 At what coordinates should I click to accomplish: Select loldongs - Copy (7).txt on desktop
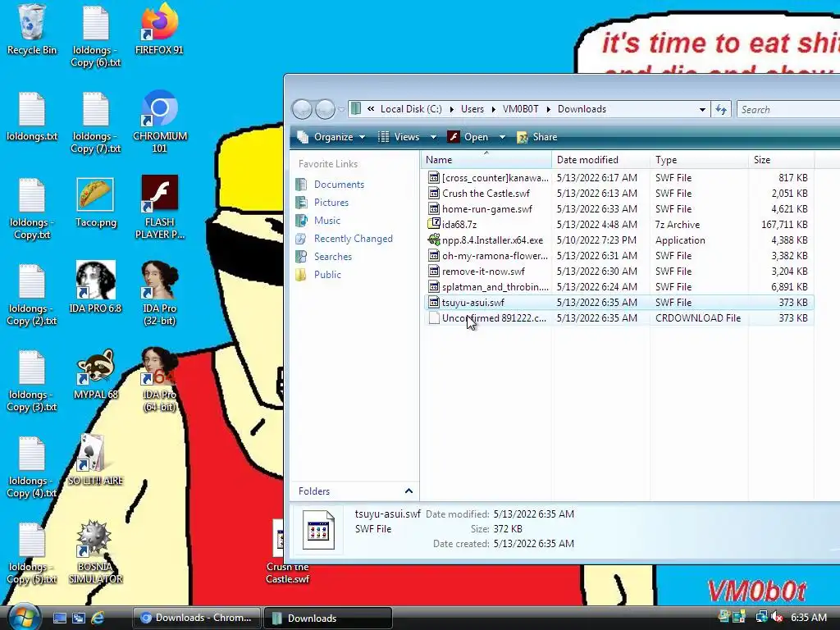click(96, 122)
